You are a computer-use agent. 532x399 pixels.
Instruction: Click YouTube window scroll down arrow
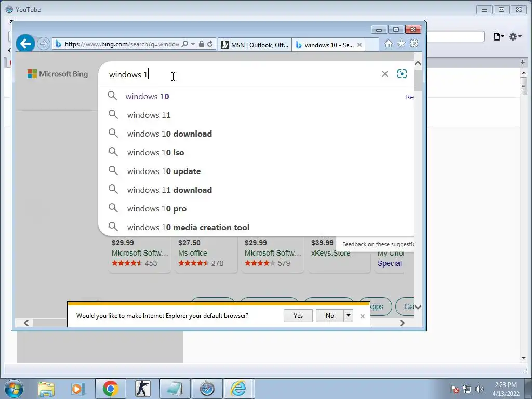point(524,358)
